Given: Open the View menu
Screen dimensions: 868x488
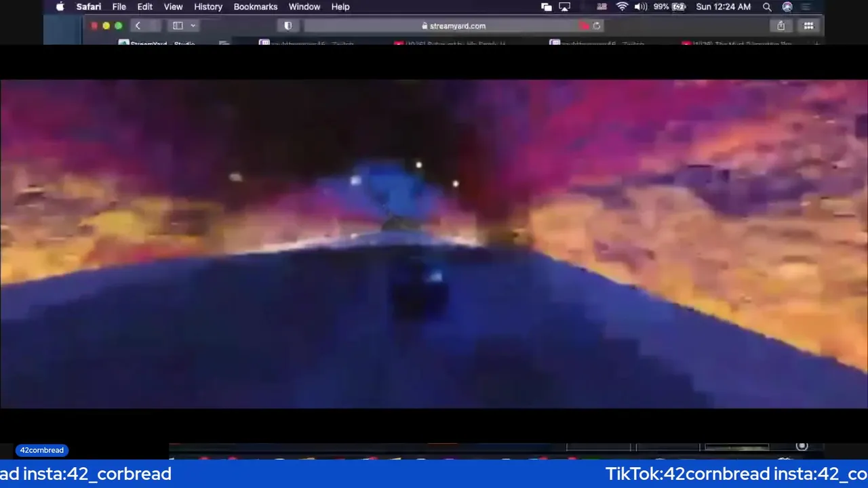Looking at the screenshot, I should (173, 7).
